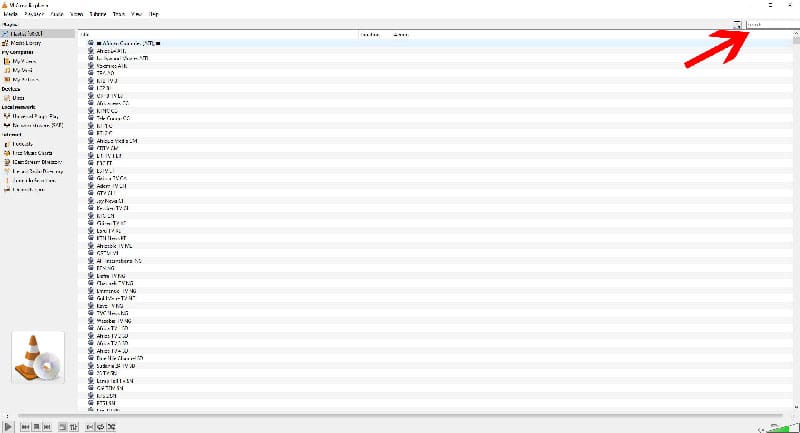The image size is (800, 433).
Task: Show extended settings equalizer icon
Action: click(x=73, y=427)
